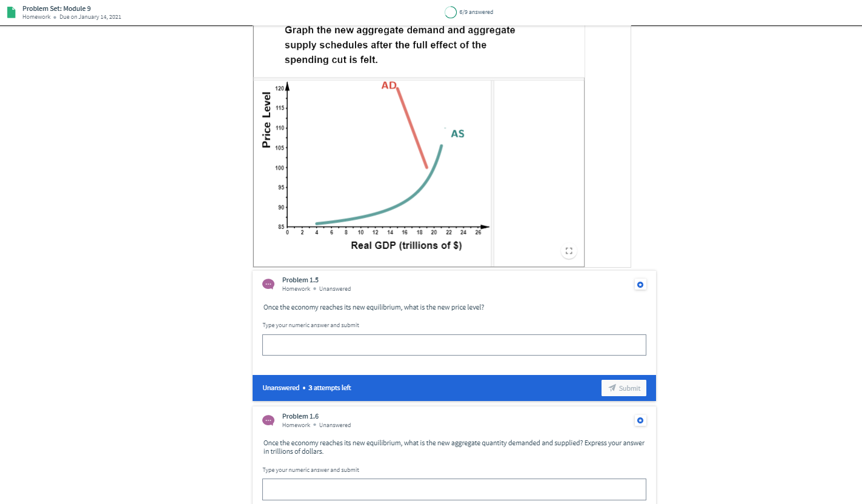Open the discussion bubble icon for Problem 1.5
This screenshot has height=504, width=862.
pos(268,284)
